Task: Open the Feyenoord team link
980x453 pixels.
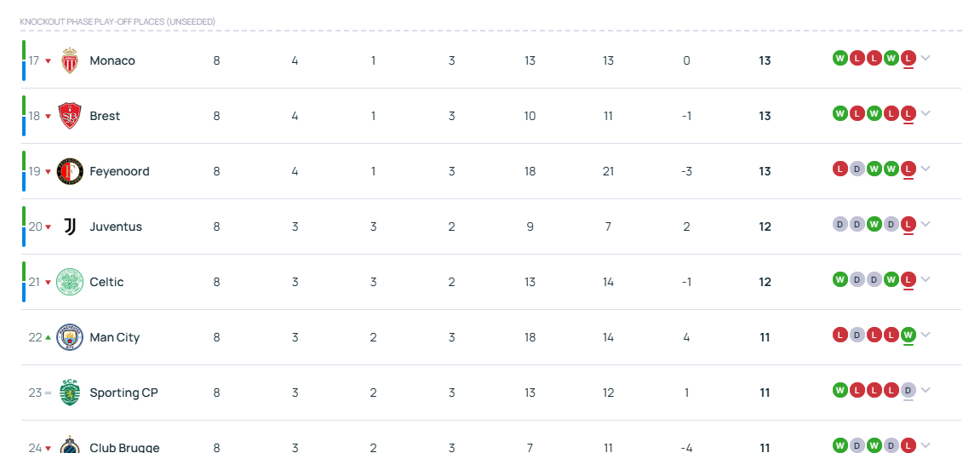Action: (119, 171)
